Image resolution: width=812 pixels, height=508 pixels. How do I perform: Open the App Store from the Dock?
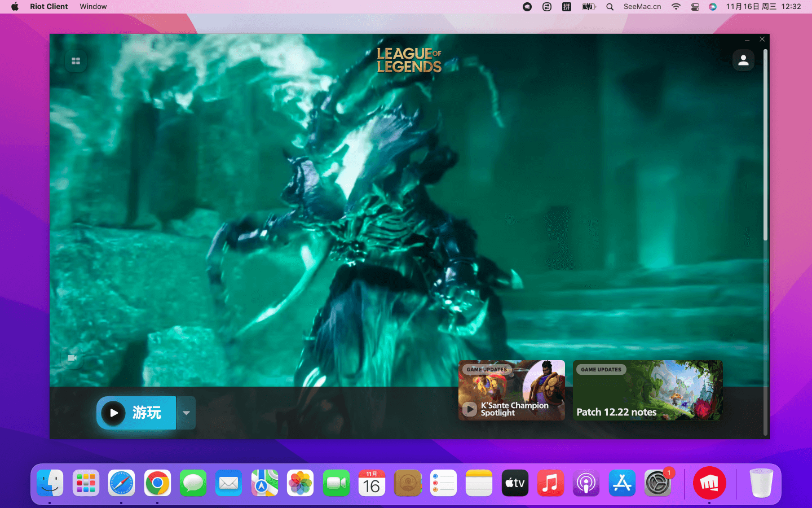coord(622,483)
